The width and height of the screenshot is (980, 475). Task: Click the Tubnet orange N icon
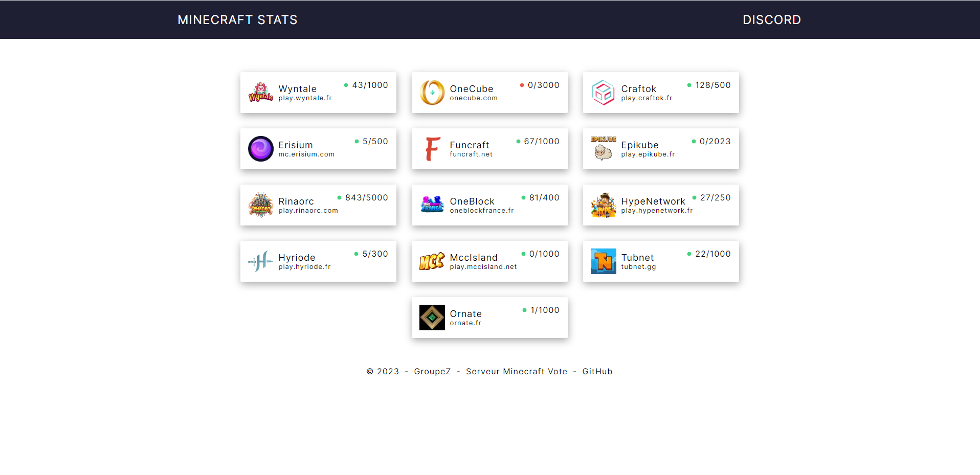click(603, 261)
